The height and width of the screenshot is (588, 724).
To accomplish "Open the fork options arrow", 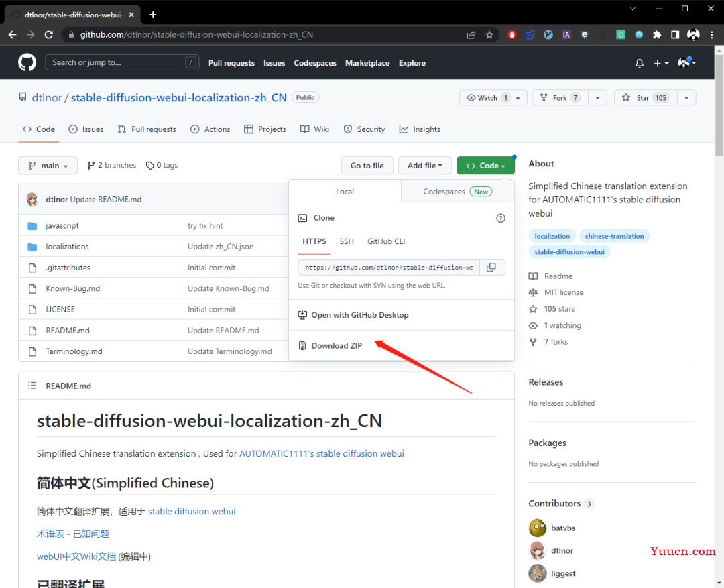I will point(597,97).
